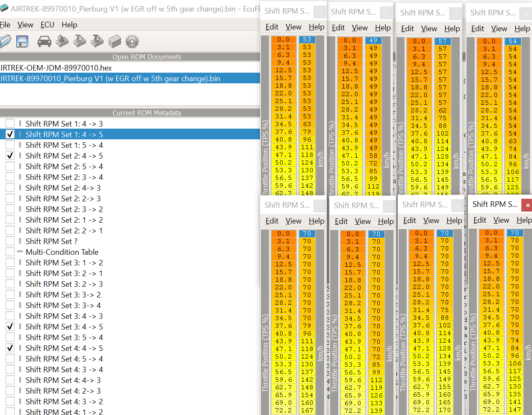This screenshot has height=415, width=532.
Task: Tick the Multi-Condition Table checkbox
Action: tap(10, 252)
